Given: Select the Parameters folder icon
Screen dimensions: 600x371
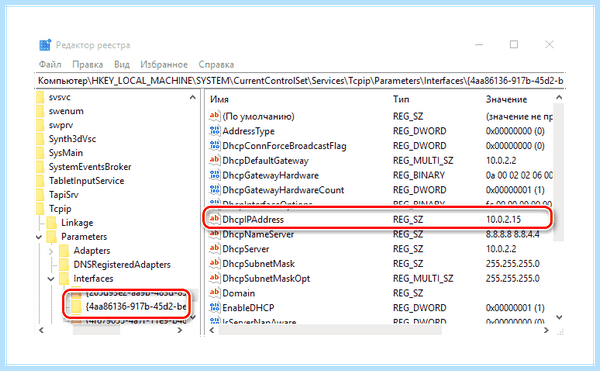Looking at the screenshot, I should 52,237.
